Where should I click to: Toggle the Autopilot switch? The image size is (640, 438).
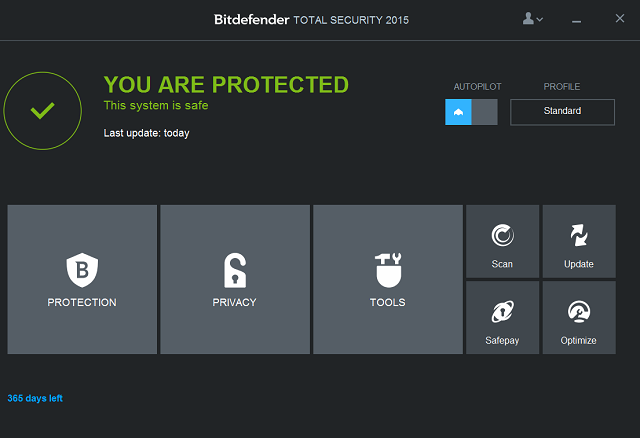coord(471,112)
